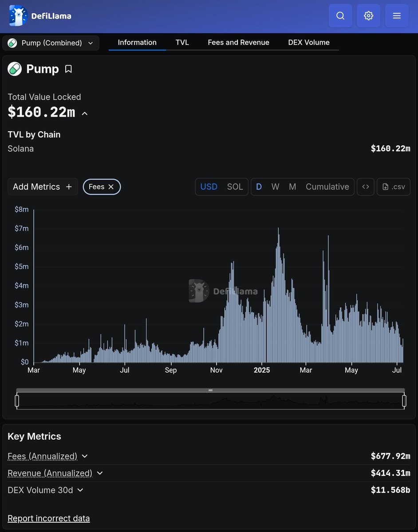Screen dimensions: 418x532
Task: Remove the Fees metric chip
Action: pyautogui.click(x=111, y=187)
